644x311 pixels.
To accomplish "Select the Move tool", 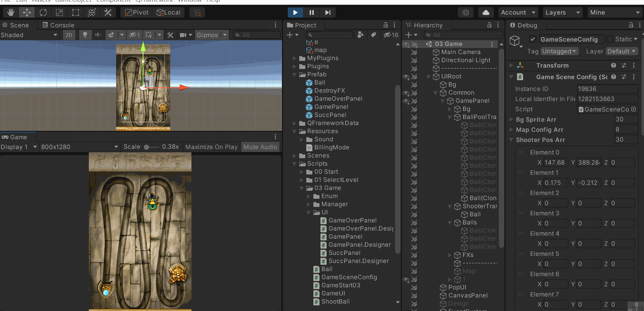I will point(27,13).
